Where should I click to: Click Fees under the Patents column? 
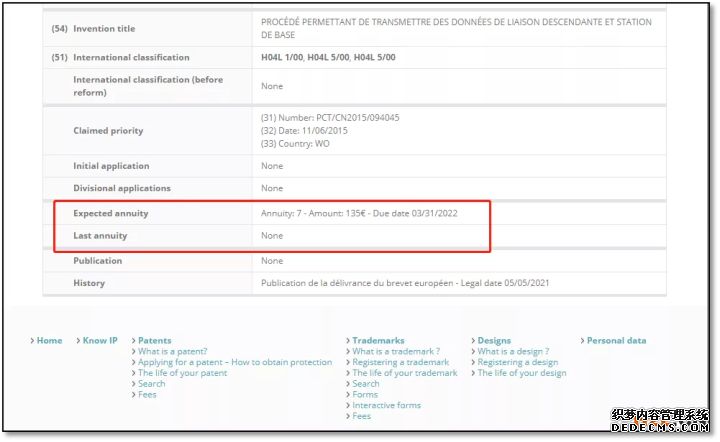point(147,395)
